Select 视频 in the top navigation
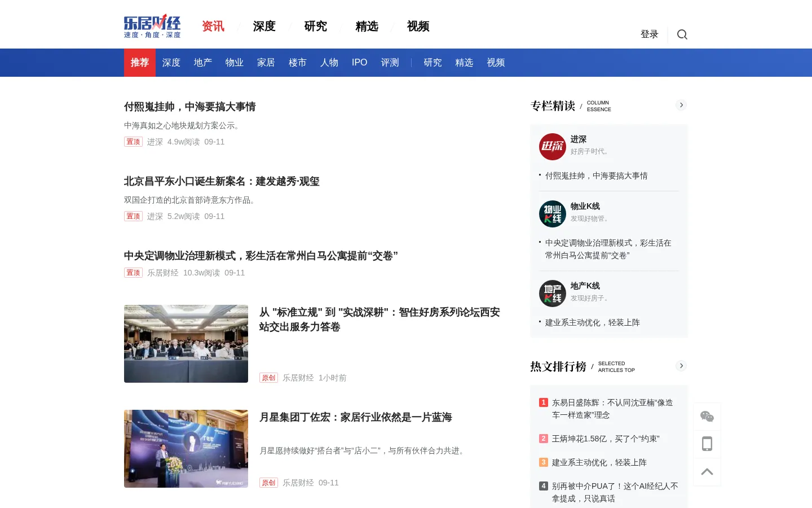812x508 pixels. (418, 27)
